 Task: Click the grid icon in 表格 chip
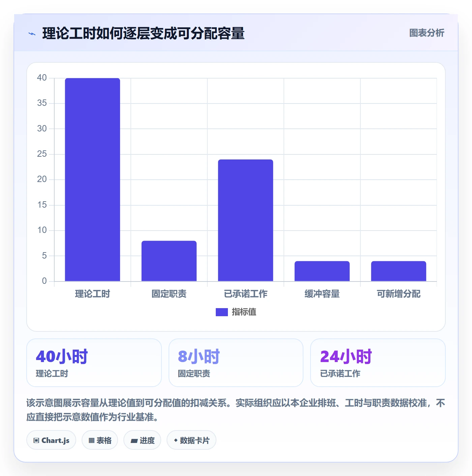91,441
